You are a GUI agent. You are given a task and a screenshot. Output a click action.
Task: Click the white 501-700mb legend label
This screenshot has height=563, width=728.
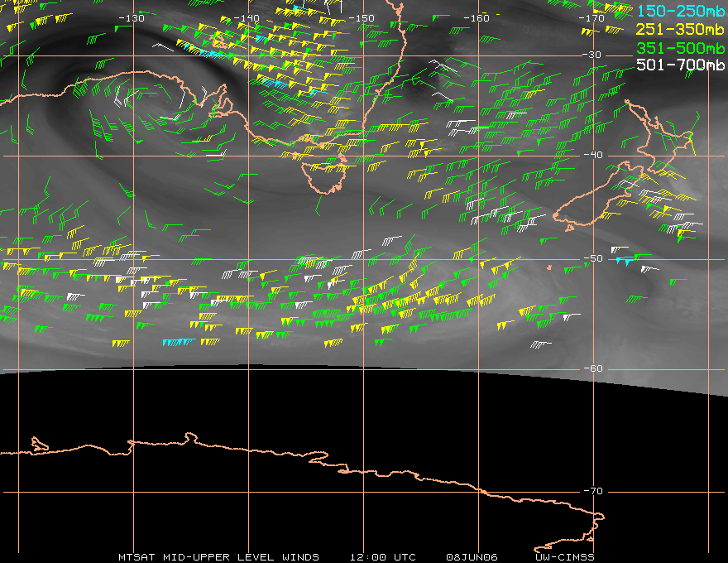(x=681, y=65)
